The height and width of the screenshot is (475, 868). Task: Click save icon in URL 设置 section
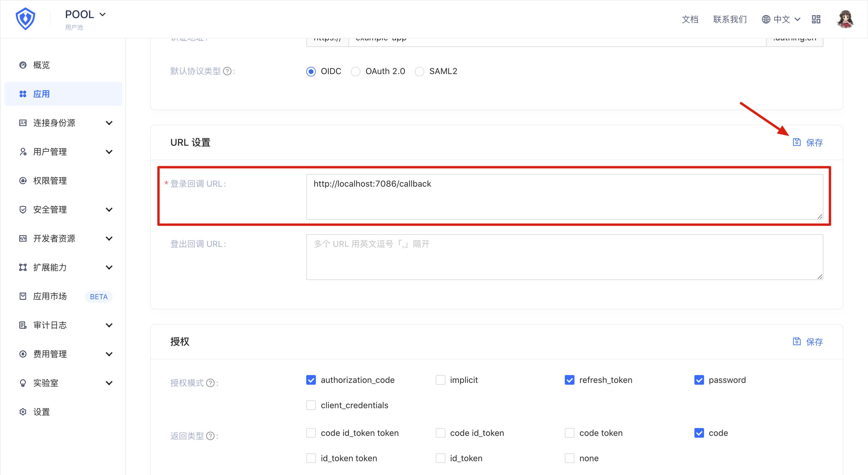pyautogui.click(x=797, y=142)
